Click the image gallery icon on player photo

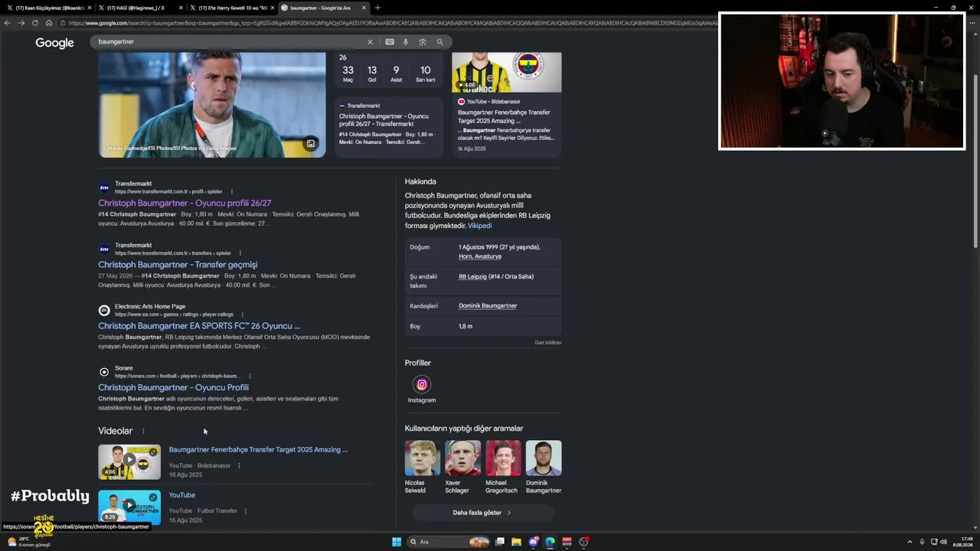pyautogui.click(x=311, y=143)
